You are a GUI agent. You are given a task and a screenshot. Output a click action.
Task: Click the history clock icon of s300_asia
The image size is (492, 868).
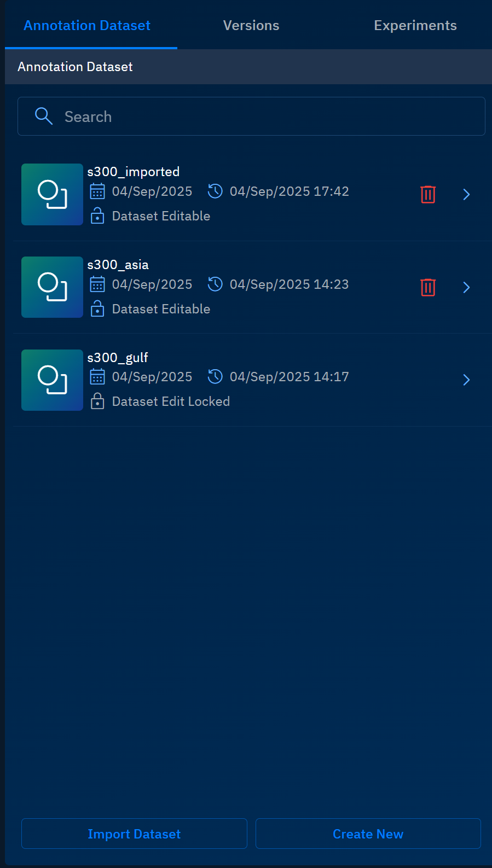[x=215, y=284]
